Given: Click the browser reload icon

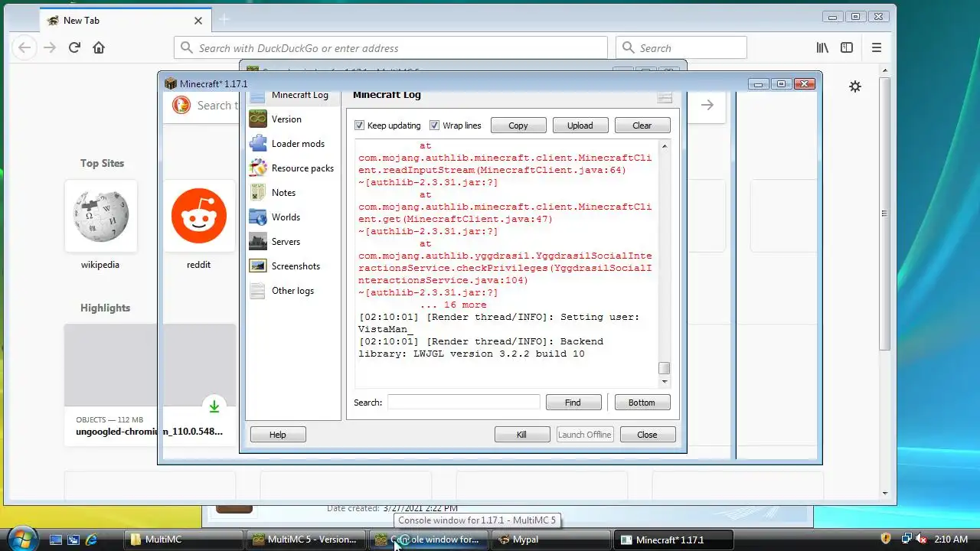Looking at the screenshot, I should (74, 47).
